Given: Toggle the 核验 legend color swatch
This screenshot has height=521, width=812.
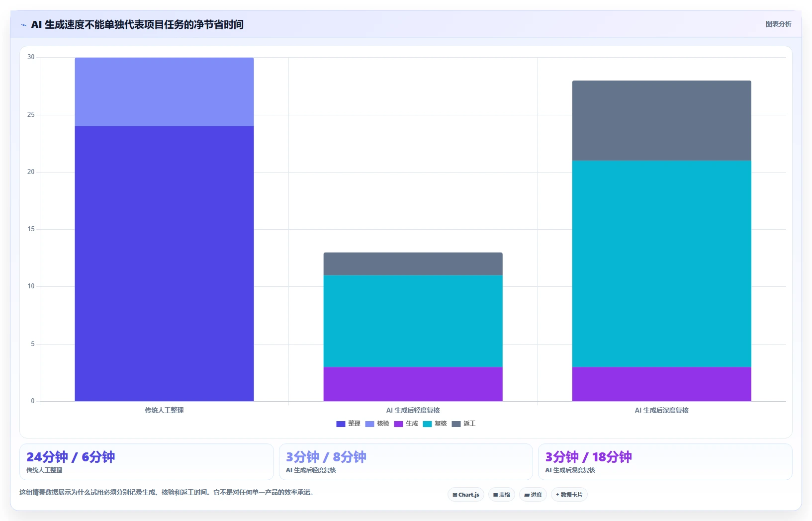Looking at the screenshot, I should [x=369, y=424].
